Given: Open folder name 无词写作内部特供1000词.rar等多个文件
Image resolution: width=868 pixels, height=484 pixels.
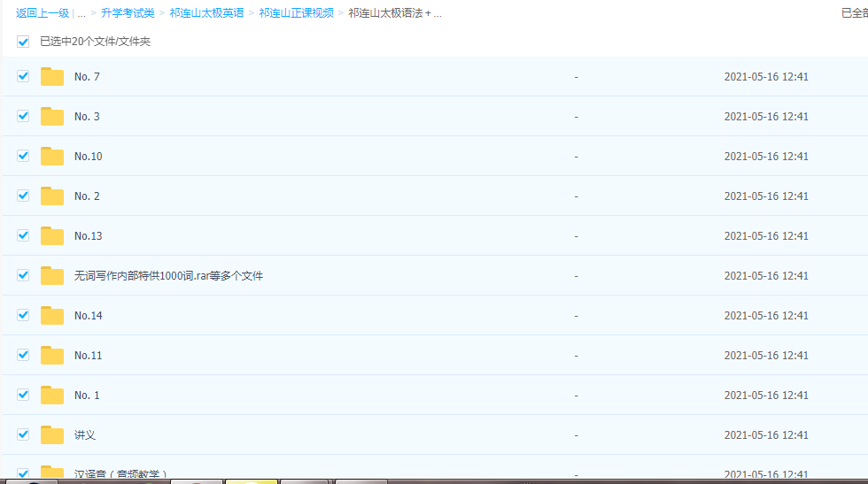Looking at the screenshot, I should 168,276.
